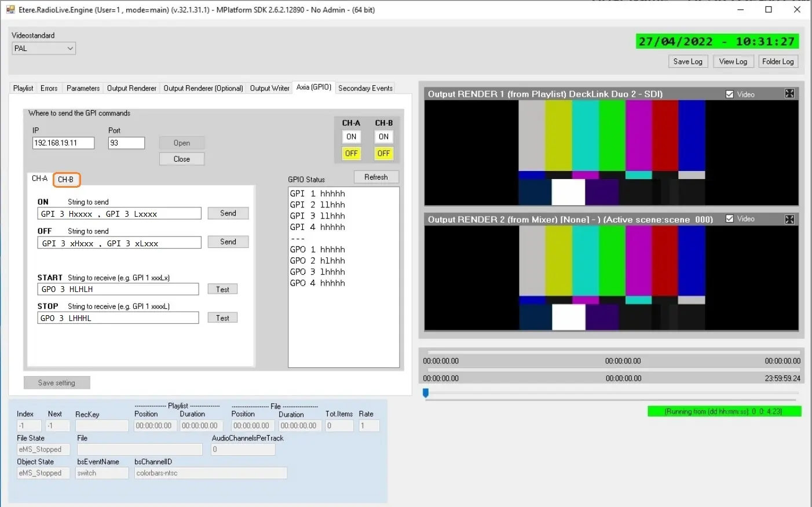Open the Folder Log button

(777, 62)
